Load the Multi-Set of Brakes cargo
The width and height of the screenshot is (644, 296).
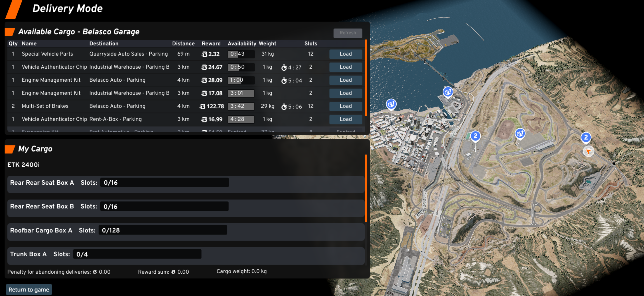pos(345,106)
